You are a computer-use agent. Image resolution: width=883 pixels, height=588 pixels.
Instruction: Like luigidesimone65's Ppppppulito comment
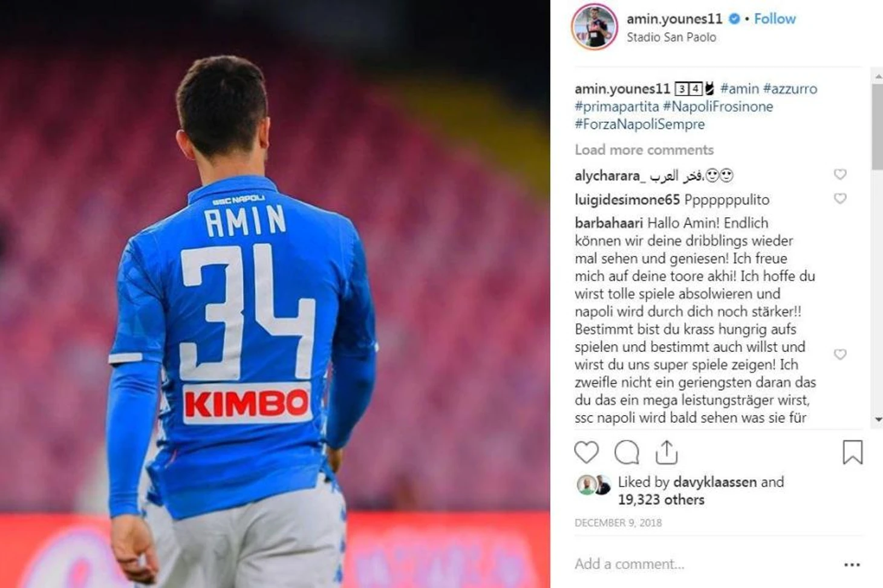(x=840, y=198)
